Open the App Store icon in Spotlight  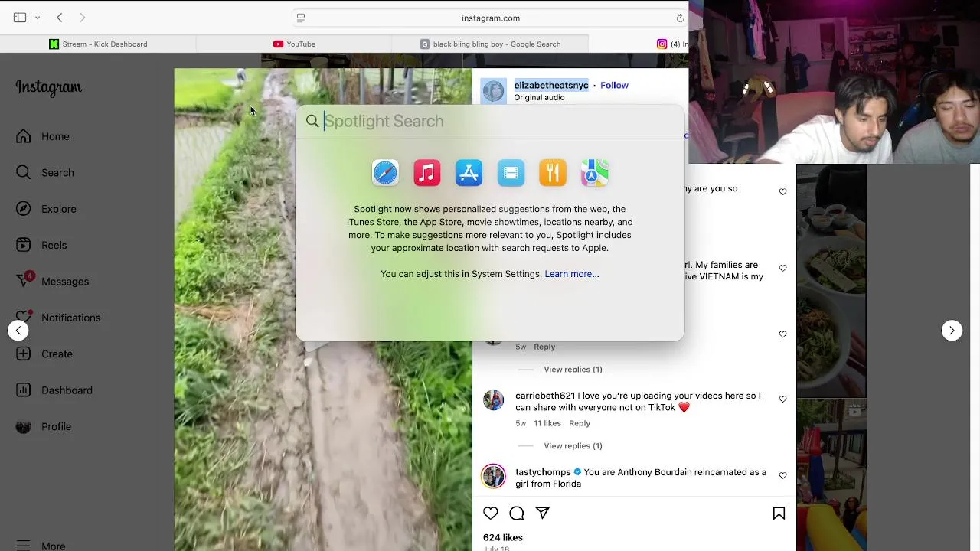pyautogui.click(x=469, y=173)
